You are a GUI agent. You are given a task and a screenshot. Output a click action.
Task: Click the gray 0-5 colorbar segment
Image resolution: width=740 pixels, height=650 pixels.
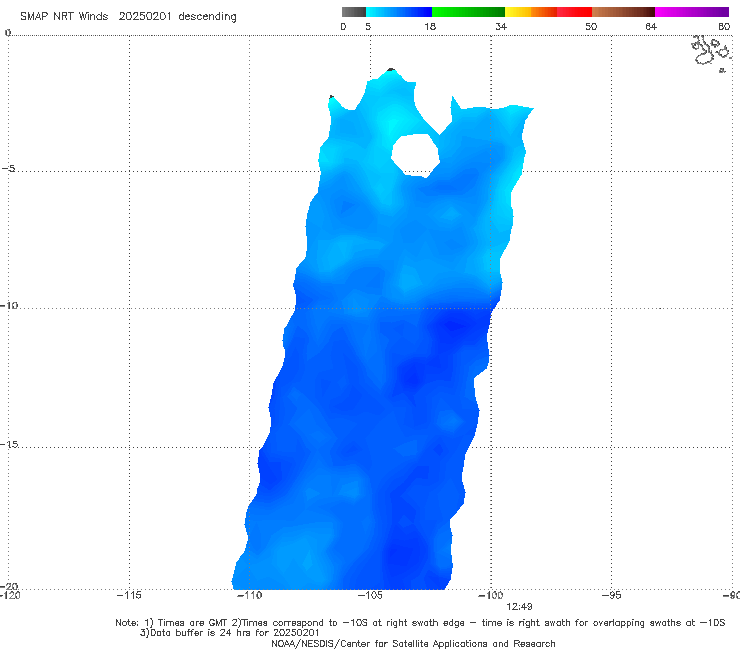(x=354, y=12)
